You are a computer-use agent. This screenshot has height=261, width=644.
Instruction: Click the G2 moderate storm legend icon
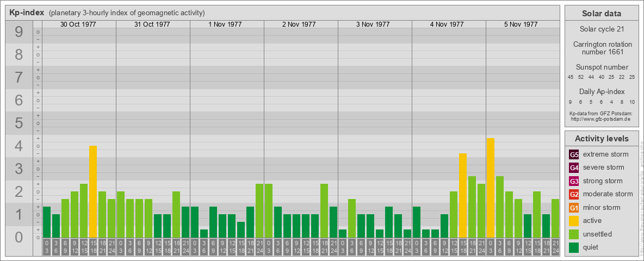(x=574, y=194)
